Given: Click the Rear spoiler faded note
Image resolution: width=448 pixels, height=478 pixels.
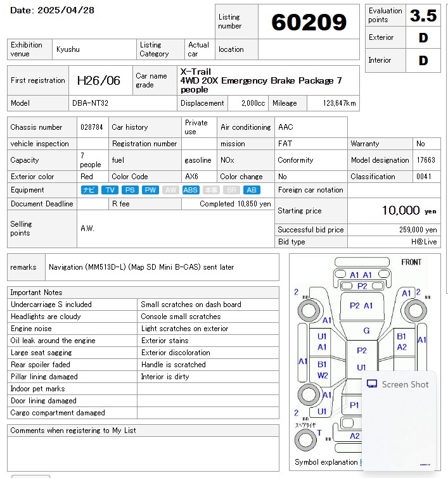Looking at the screenshot, I should coord(41,365).
